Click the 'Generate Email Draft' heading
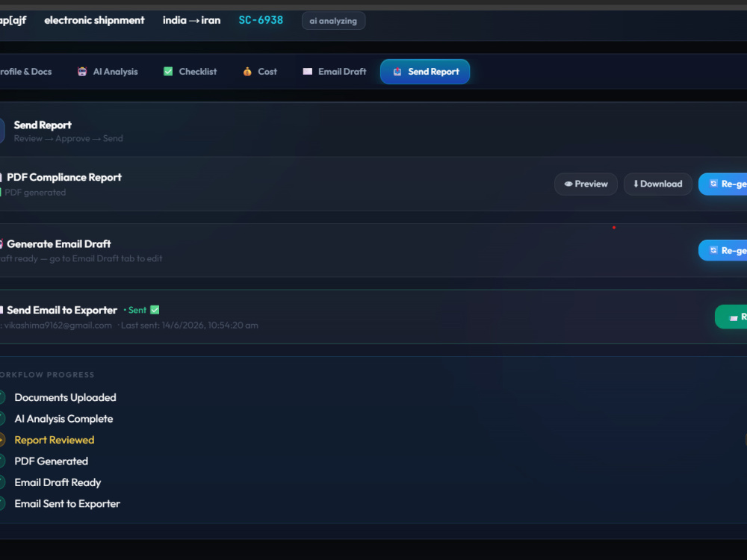 [58, 244]
